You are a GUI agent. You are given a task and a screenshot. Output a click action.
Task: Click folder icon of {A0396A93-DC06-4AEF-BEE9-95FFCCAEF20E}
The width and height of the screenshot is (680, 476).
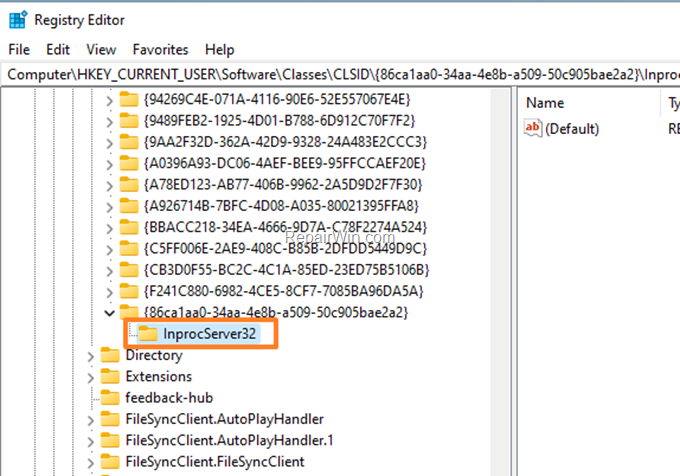[x=129, y=163]
